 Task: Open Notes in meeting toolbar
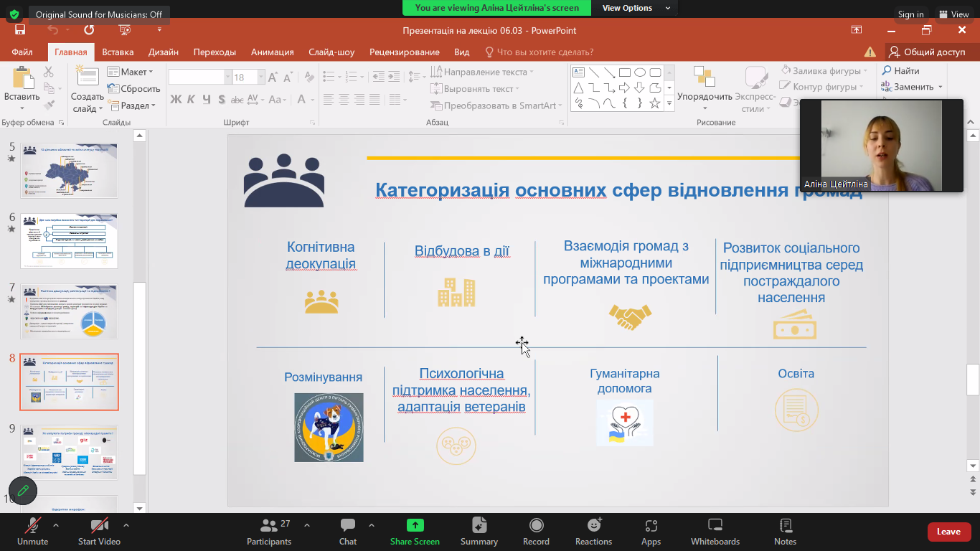tap(785, 526)
